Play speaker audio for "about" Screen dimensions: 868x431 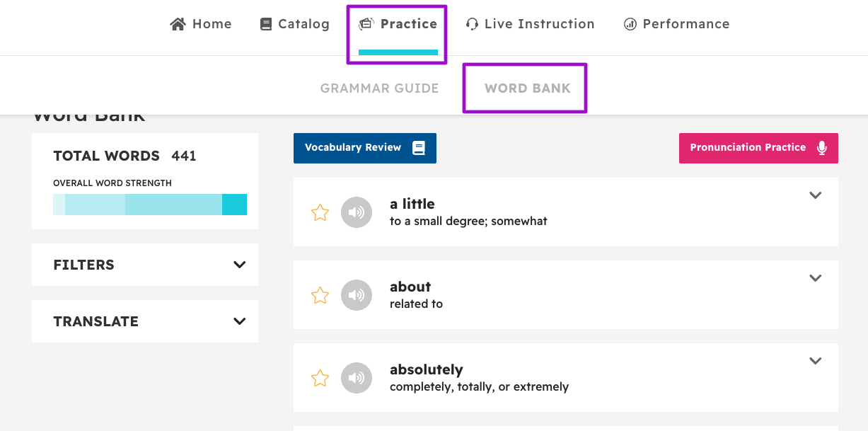pos(356,295)
